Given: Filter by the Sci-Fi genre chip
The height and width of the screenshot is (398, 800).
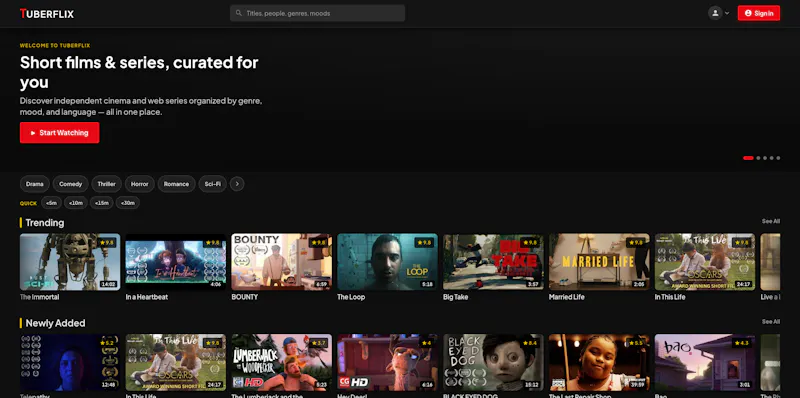Looking at the screenshot, I should [x=213, y=184].
